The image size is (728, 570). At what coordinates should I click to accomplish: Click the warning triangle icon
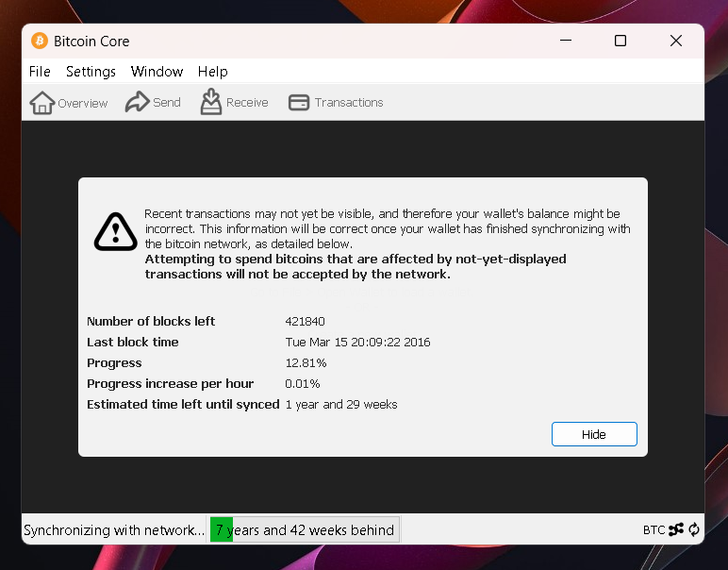coord(116,232)
